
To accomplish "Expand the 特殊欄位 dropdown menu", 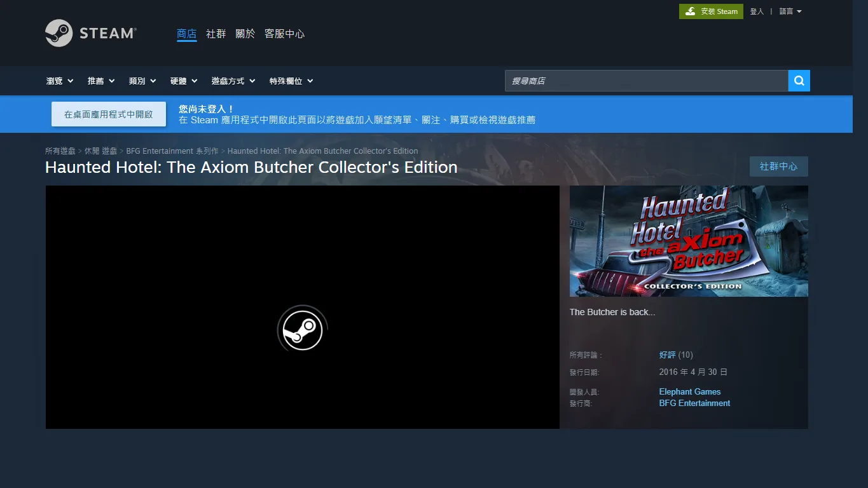I will pos(291,81).
